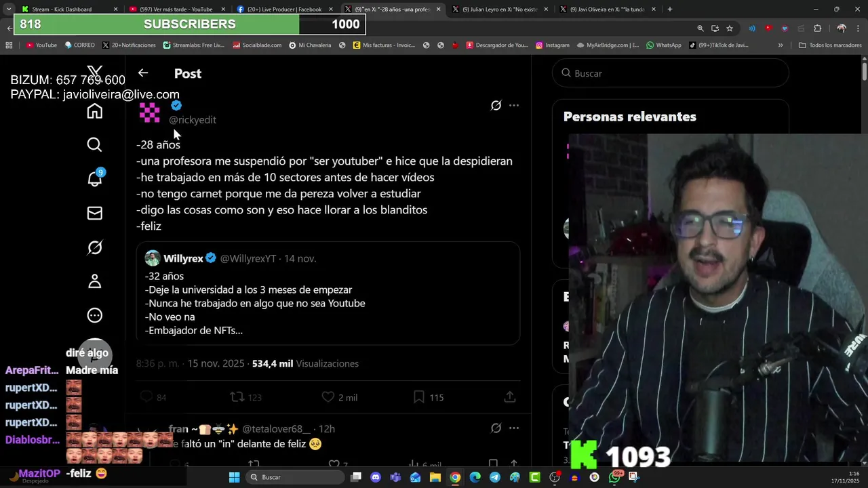
Task: Expand the hidden bookmarks chevron
Action: [781, 45]
